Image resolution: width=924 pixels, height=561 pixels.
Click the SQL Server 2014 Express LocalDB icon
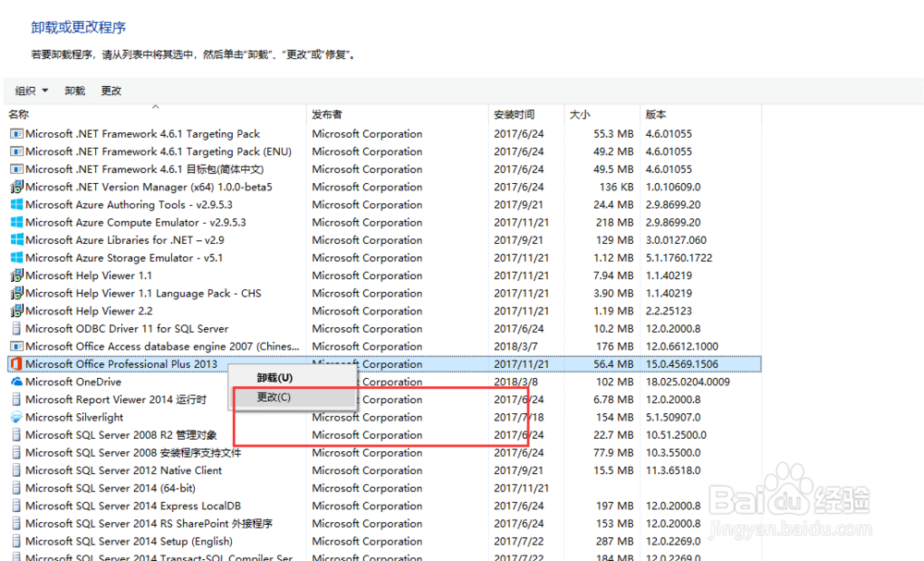click(x=17, y=506)
